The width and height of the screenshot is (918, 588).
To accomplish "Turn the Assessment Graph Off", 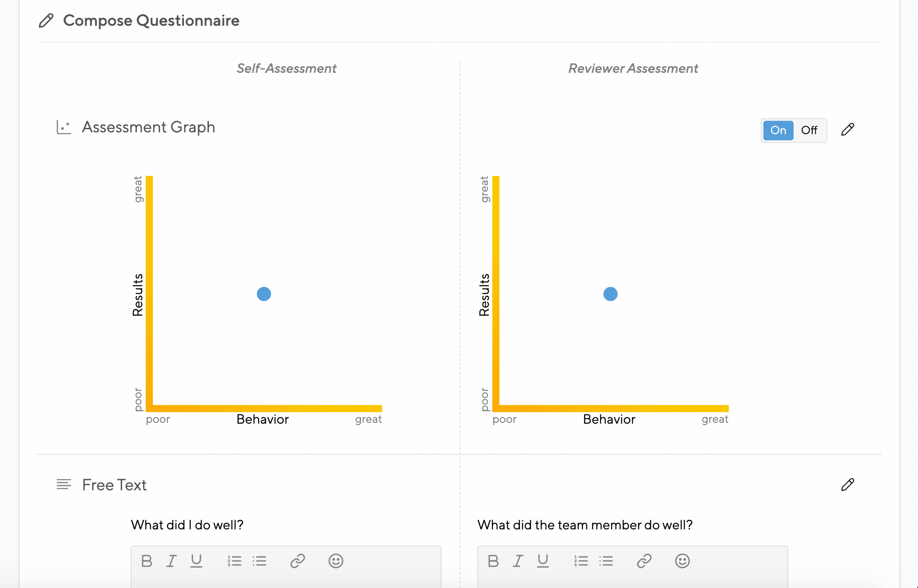I will 810,130.
